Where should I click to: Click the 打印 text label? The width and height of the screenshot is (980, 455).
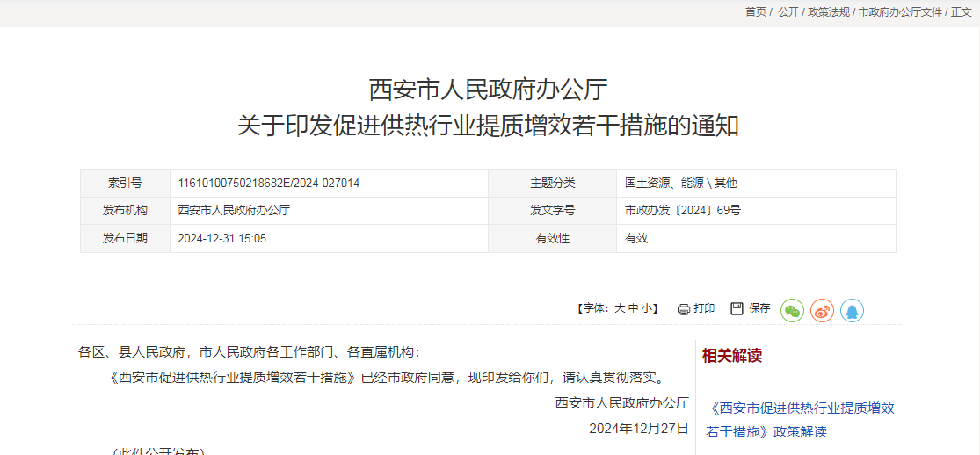tap(704, 308)
